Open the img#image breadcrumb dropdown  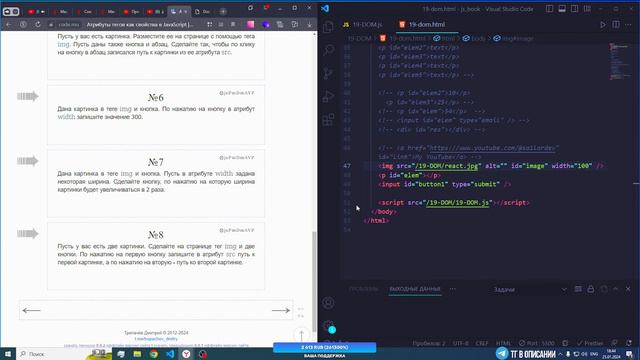(x=513, y=38)
